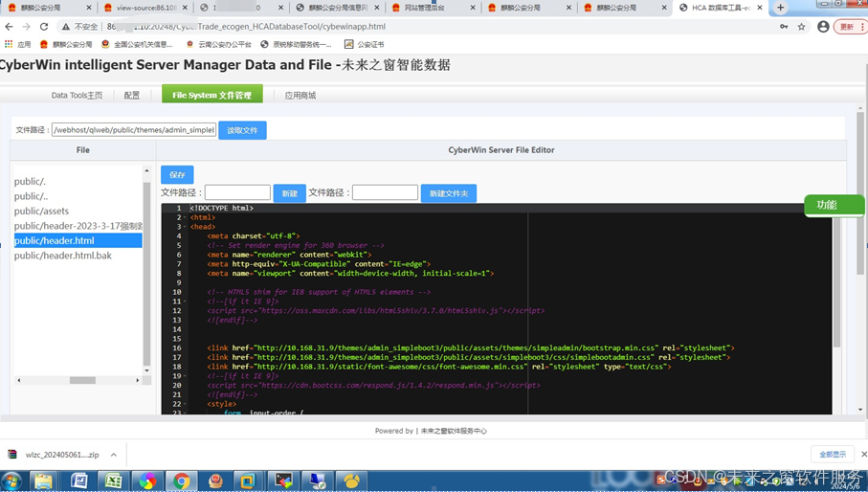Image resolution: width=868 pixels, height=492 pixels.
Task: Fold code at line 11 comment arrow
Action: pos(185,302)
